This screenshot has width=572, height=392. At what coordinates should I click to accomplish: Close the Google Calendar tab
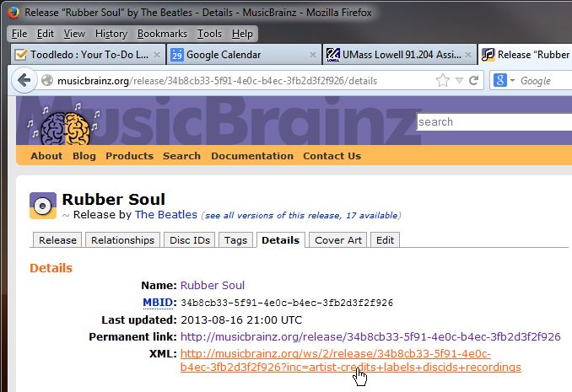[x=313, y=55]
